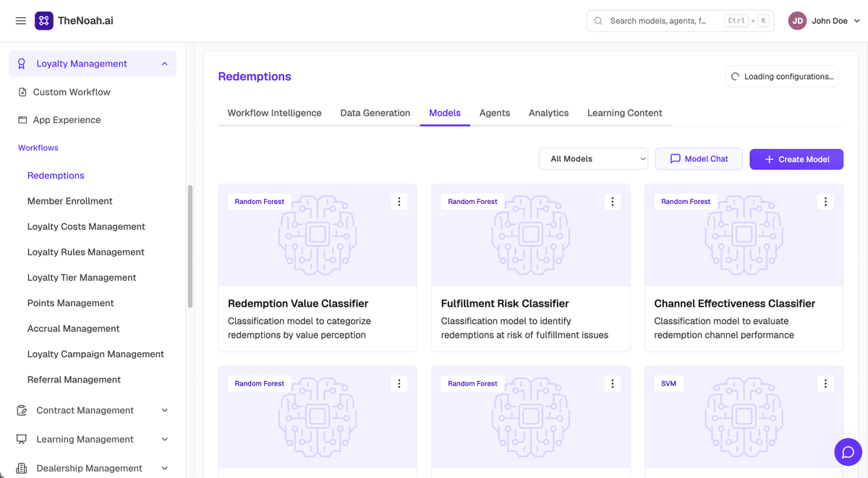This screenshot has width=868, height=478.
Task: Click the Loading configurations button
Action: coord(782,77)
